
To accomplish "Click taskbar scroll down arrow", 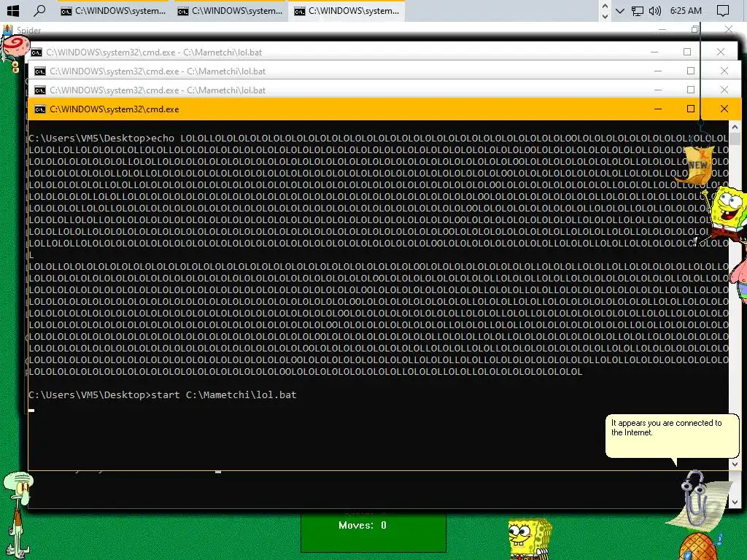I will click(605, 16).
